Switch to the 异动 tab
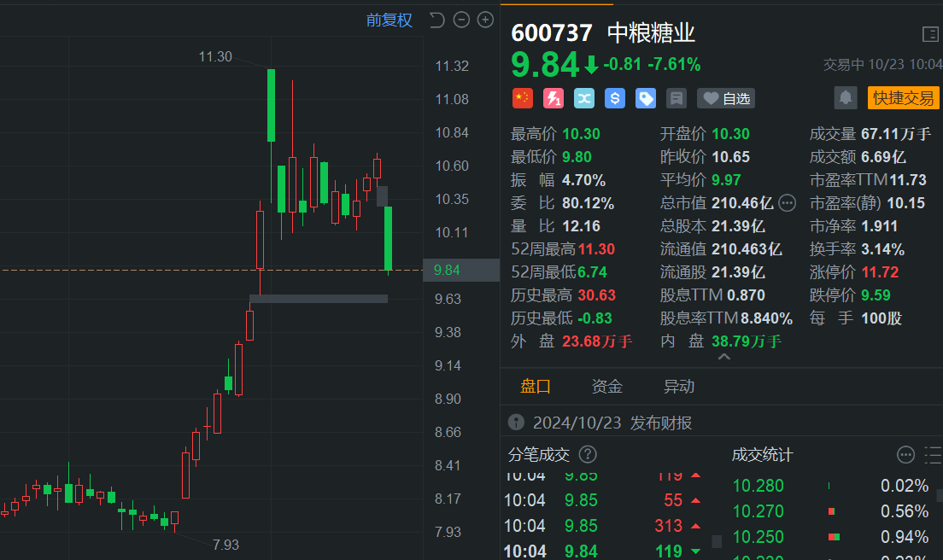This screenshot has width=943, height=560. pos(678,387)
